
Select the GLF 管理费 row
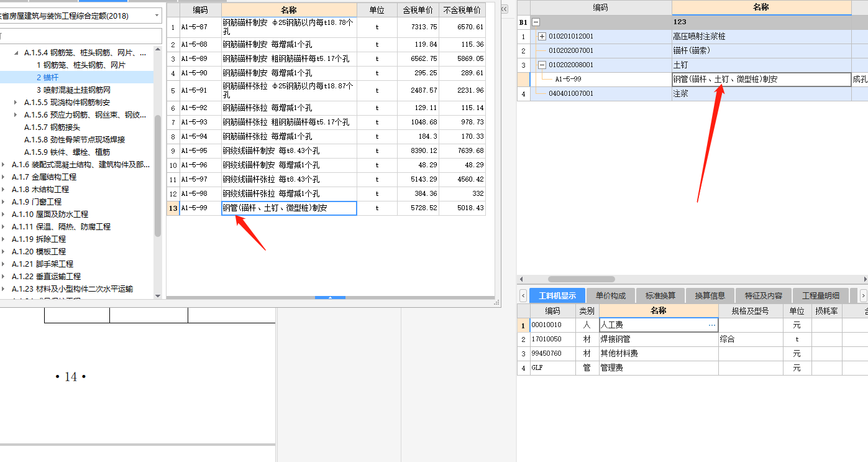pyautogui.click(x=692, y=367)
